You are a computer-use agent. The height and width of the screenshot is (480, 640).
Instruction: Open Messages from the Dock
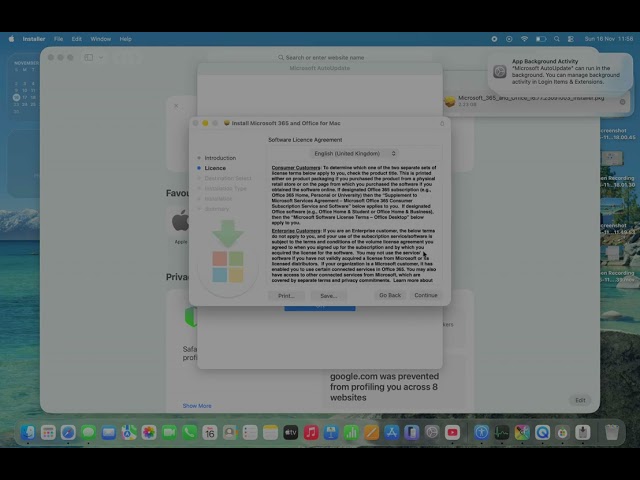click(x=89, y=433)
